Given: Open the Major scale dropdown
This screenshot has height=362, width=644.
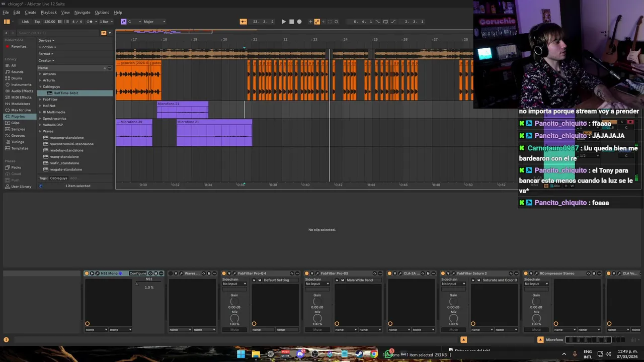Looking at the screenshot, I should click(154, 22).
